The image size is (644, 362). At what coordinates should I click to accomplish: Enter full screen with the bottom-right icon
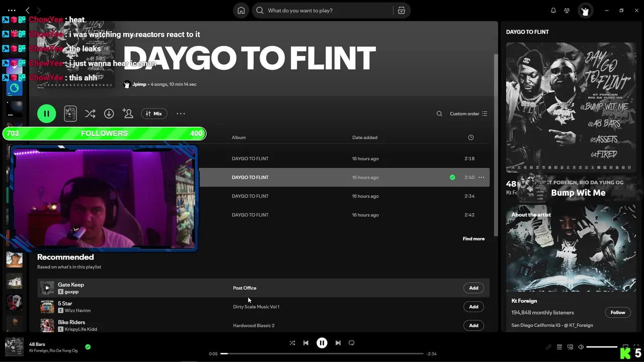pos(636,347)
